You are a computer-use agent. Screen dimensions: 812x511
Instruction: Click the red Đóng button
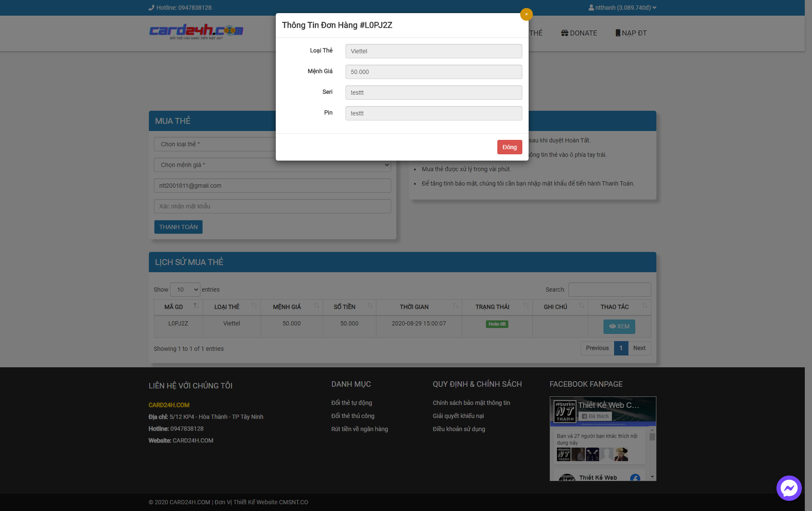pyautogui.click(x=509, y=147)
